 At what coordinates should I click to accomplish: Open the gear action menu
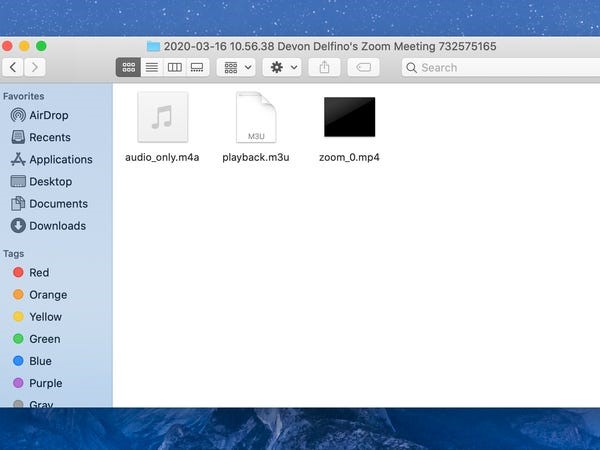pyautogui.click(x=282, y=67)
